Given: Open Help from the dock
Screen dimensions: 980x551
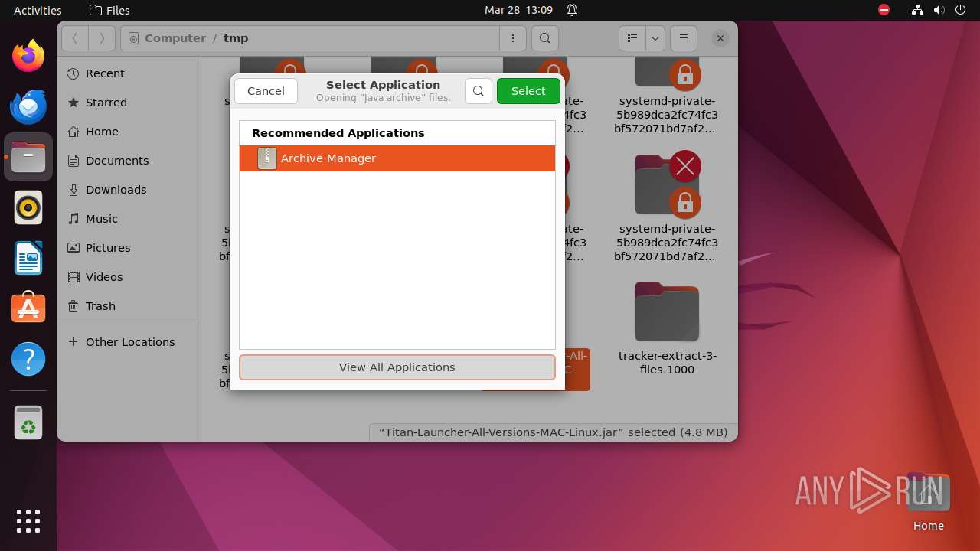Looking at the screenshot, I should (x=28, y=359).
